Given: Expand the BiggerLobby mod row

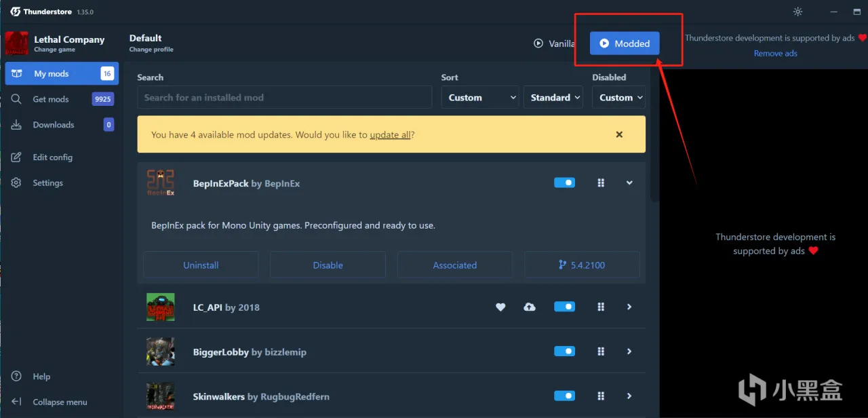Looking at the screenshot, I should [x=629, y=351].
